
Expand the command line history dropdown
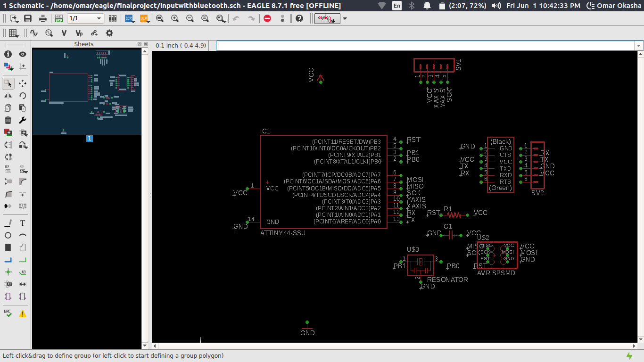pyautogui.click(x=639, y=46)
